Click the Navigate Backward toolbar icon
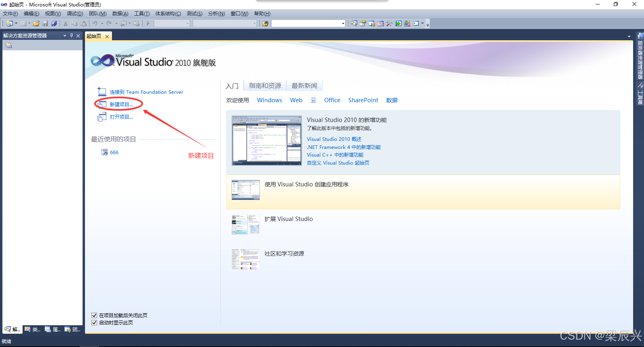 [x=123, y=23]
